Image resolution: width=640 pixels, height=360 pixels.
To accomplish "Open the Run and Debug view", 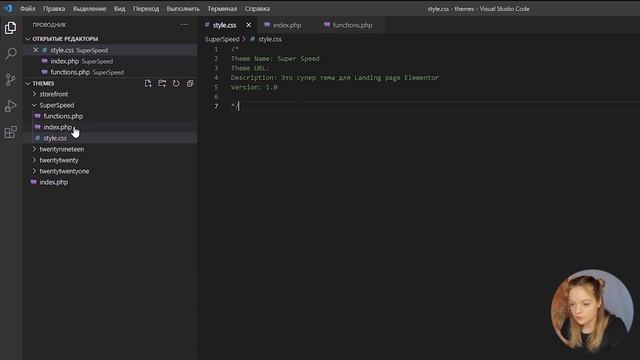I will (11, 106).
